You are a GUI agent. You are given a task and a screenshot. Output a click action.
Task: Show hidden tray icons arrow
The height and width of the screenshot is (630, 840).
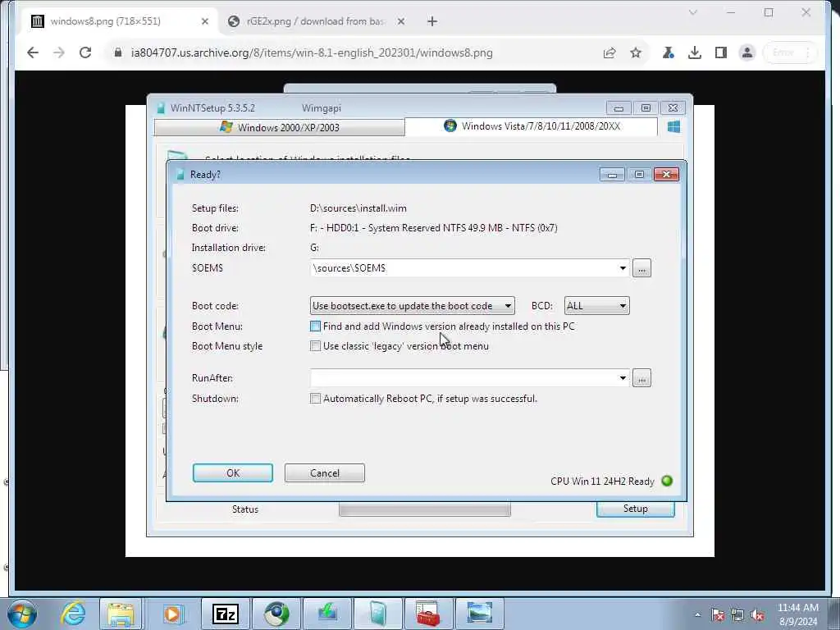coord(697,615)
